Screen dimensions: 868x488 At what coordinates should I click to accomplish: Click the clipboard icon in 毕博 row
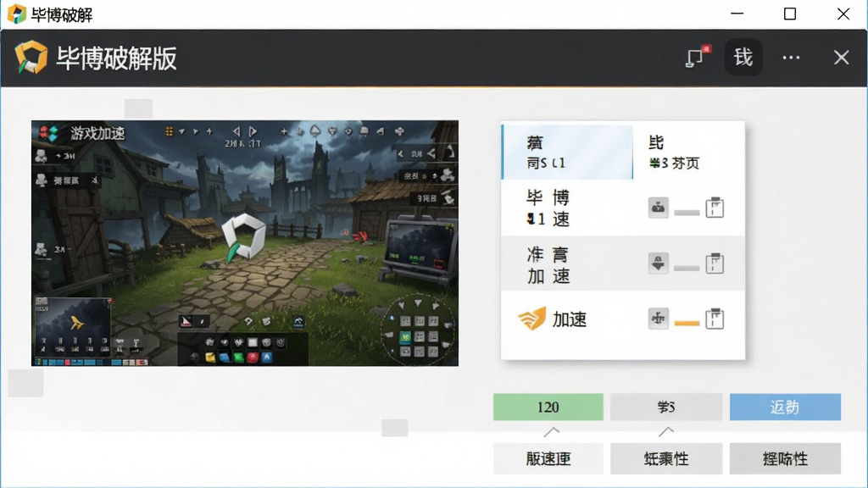[715, 208]
